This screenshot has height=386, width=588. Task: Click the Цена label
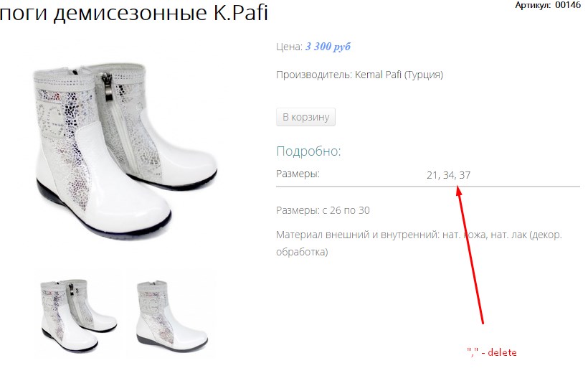tap(289, 47)
